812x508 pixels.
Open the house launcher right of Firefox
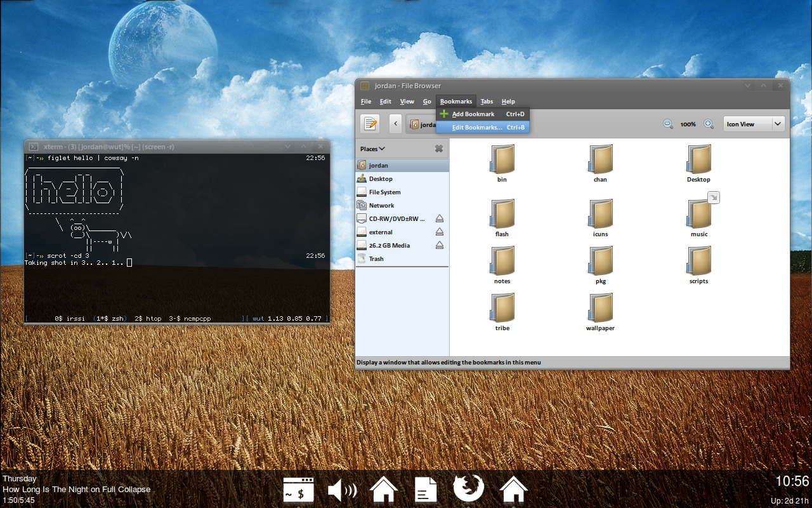tap(514, 490)
